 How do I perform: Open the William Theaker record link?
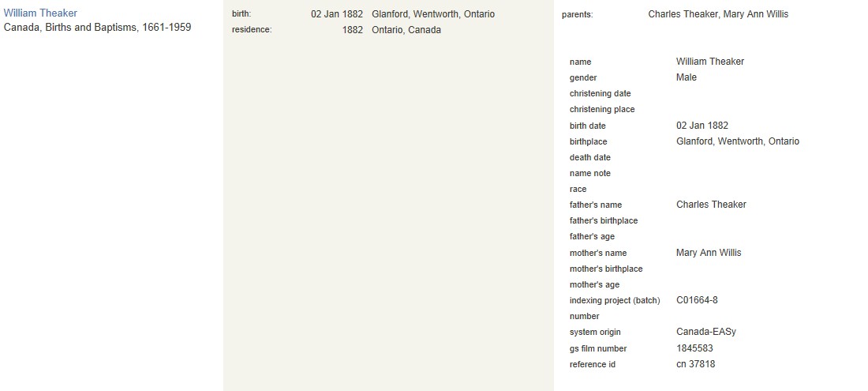(40, 13)
